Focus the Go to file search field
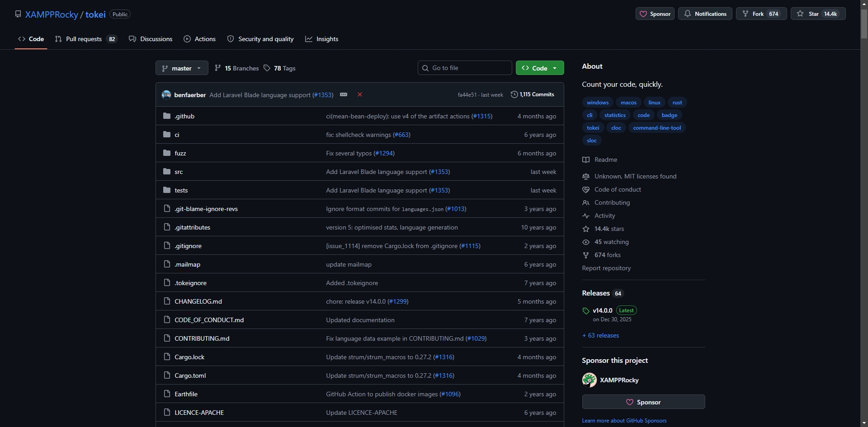Viewport: 868px width, 427px height. pyautogui.click(x=465, y=68)
